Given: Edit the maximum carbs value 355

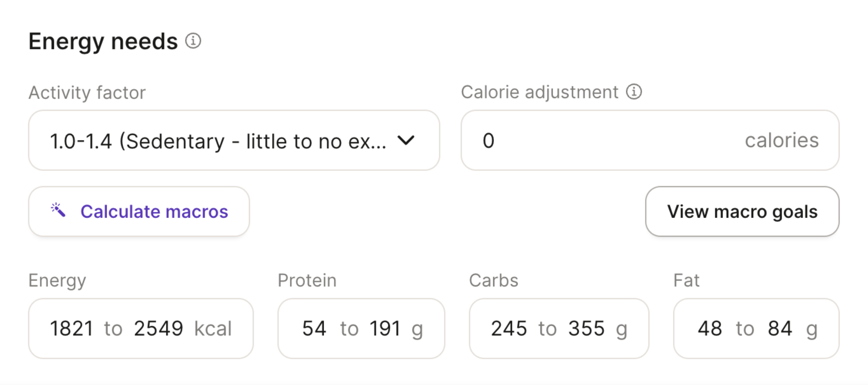Looking at the screenshot, I should tap(586, 328).
